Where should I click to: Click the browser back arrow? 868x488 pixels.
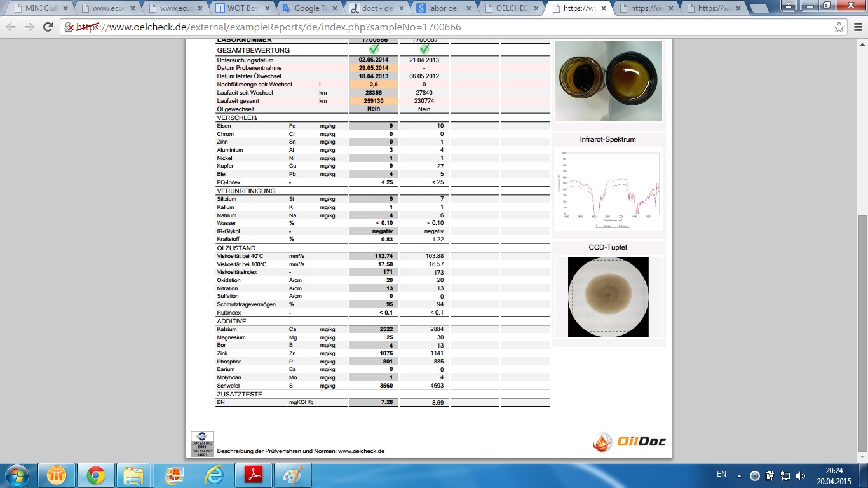[x=11, y=27]
